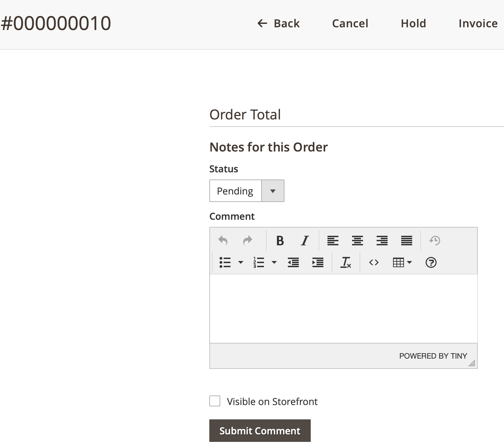This screenshot has width=504, height=447.
Task: Go Back from the order page
Action: click(x=278, y=23)
